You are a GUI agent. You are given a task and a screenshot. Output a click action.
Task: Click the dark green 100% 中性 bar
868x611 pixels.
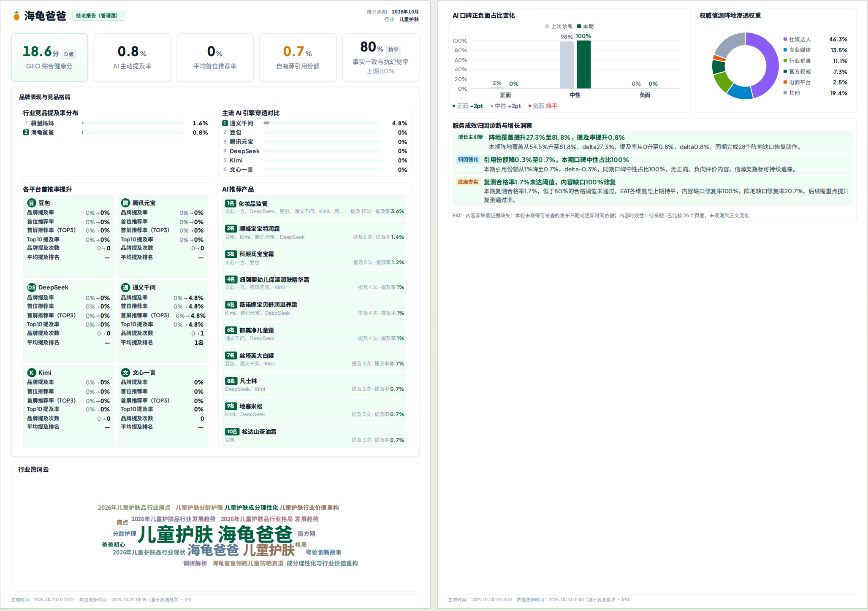pos(583,65)
